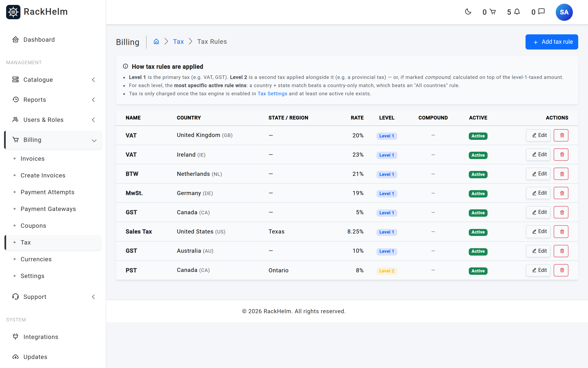
Task: Open Dashboard in the sidebar
Action: tap(53, 40)
